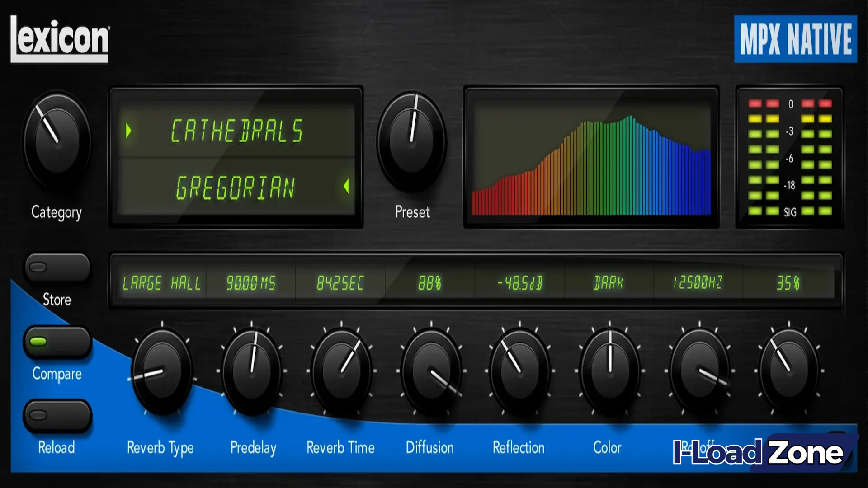Click the -48.5 dB reflection value
The height and width of the screenshot is (488, 868).
coord(519,283)
